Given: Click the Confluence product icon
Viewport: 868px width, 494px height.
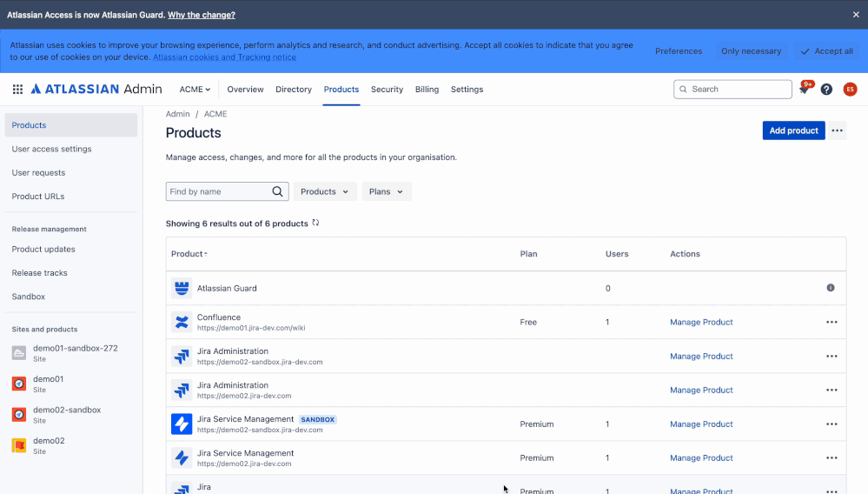Looking at the screenshot, I should pyautogui.click(x=182, y=322).
